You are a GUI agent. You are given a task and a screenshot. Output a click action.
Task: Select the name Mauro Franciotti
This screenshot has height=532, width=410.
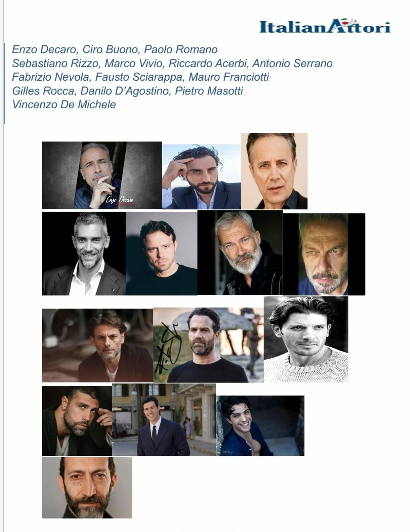229,77
